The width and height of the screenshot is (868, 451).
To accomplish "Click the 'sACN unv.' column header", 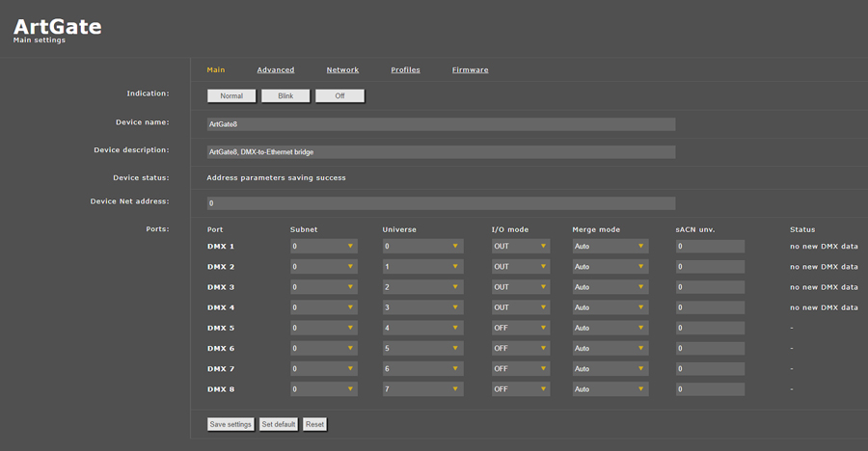I will (x=695, y=229).
